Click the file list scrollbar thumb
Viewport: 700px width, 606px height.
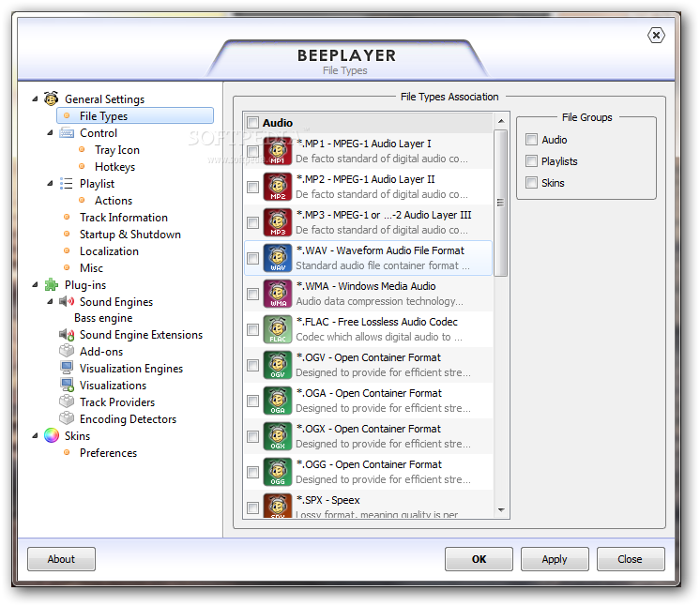(x=501, y=203)
